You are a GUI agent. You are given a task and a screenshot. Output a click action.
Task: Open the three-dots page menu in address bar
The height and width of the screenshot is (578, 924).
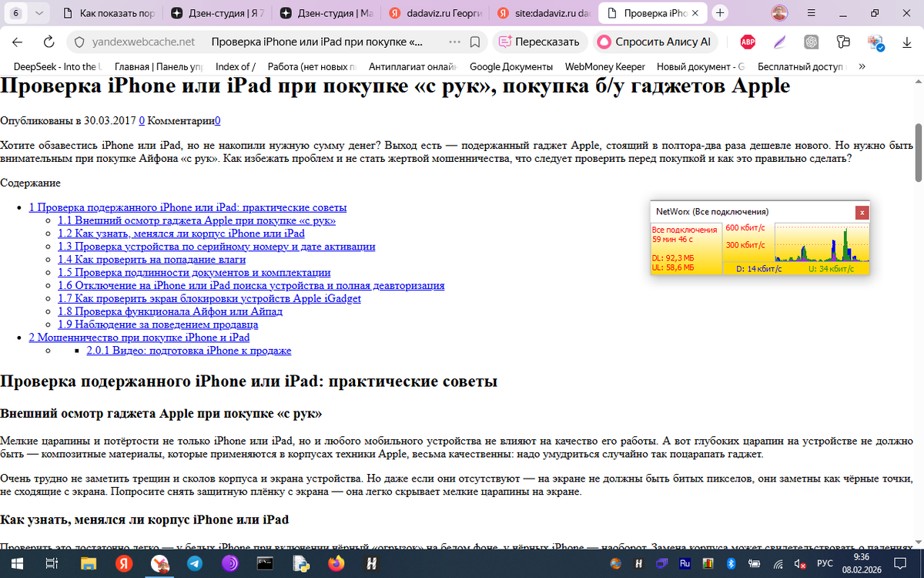[454, 42]
